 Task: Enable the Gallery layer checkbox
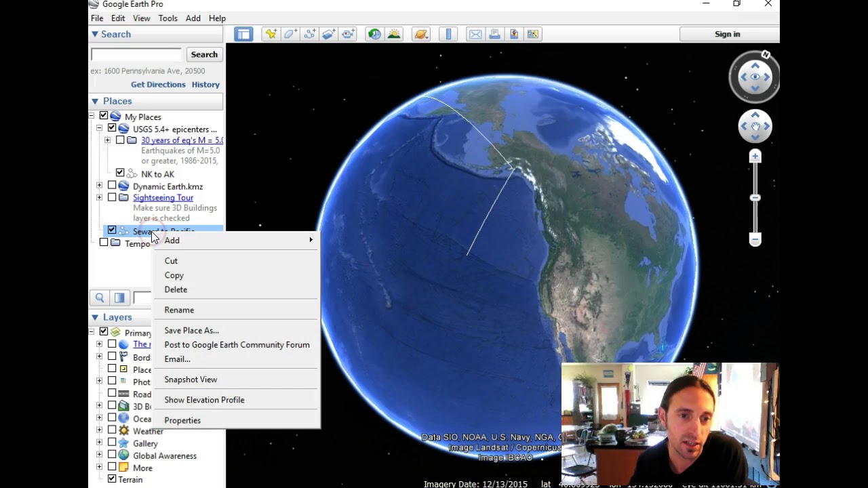[x=112, y=443]
